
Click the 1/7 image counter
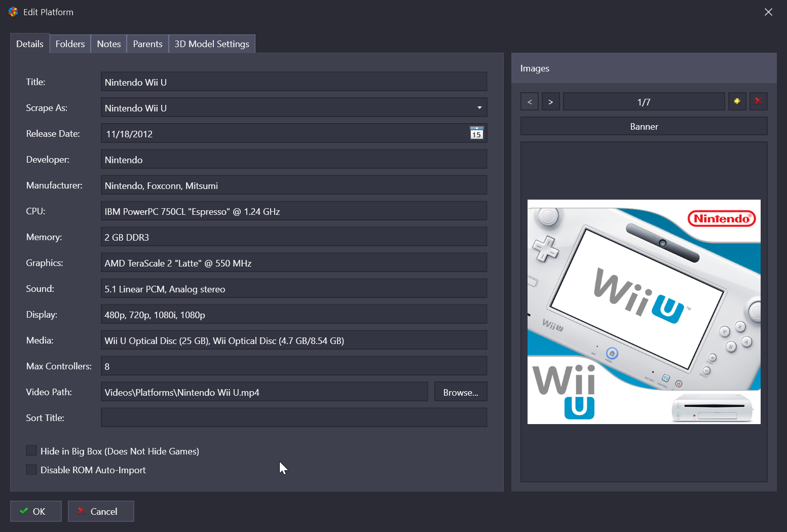tap(644, 101)
